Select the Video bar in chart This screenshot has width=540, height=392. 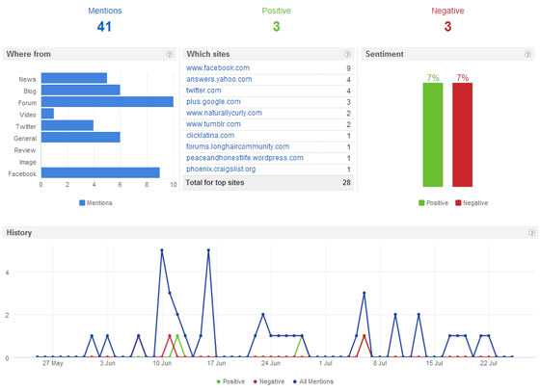tap(47, 114)
